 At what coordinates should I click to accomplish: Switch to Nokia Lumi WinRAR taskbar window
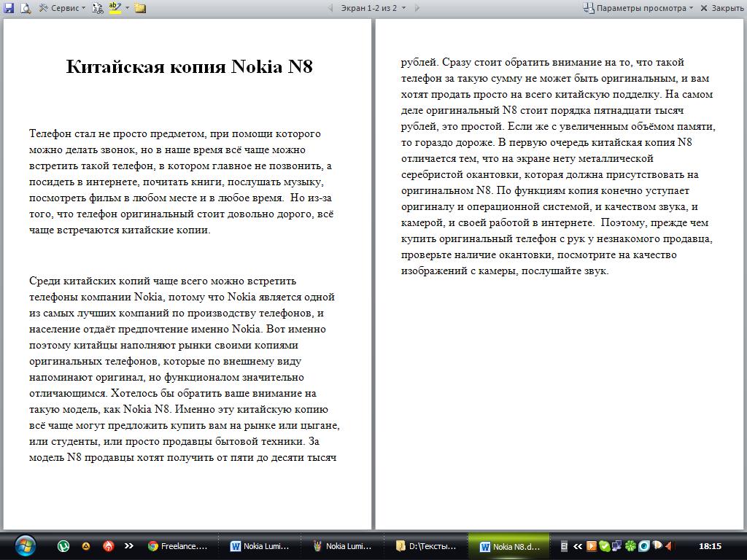[342, 546]
